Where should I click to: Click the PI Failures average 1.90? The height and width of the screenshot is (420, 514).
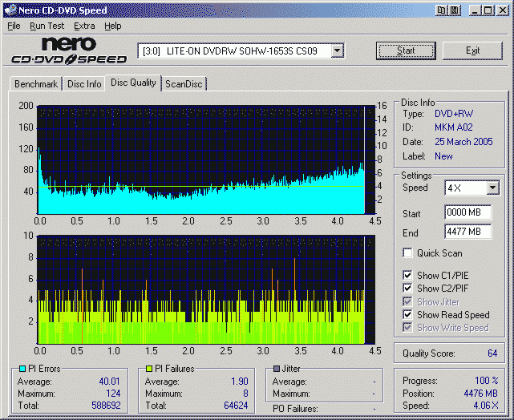(240, 382)
